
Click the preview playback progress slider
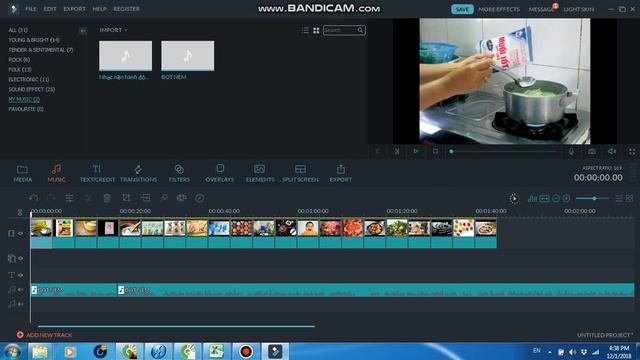[x=504, y=151]
